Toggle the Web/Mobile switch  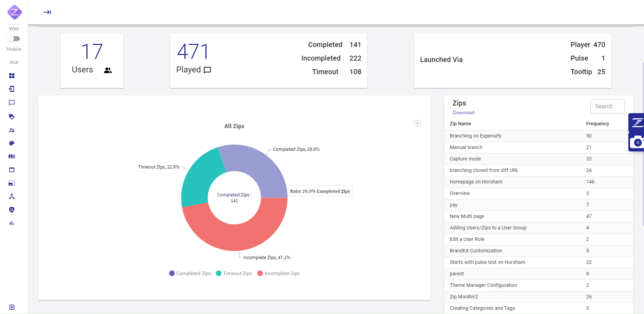pos(14,39)
